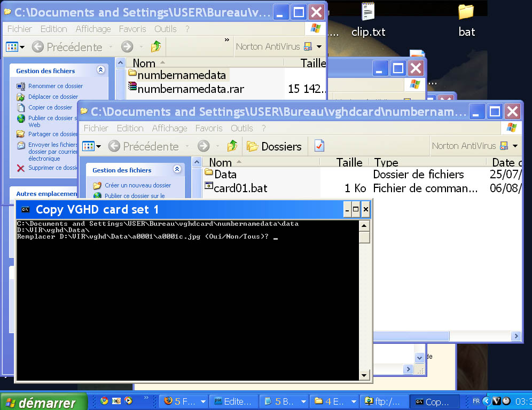Click the red checkmark toolbar icon
Image resolution: width=532 pixels, height=410 pixels.
[x=319, y=146]
